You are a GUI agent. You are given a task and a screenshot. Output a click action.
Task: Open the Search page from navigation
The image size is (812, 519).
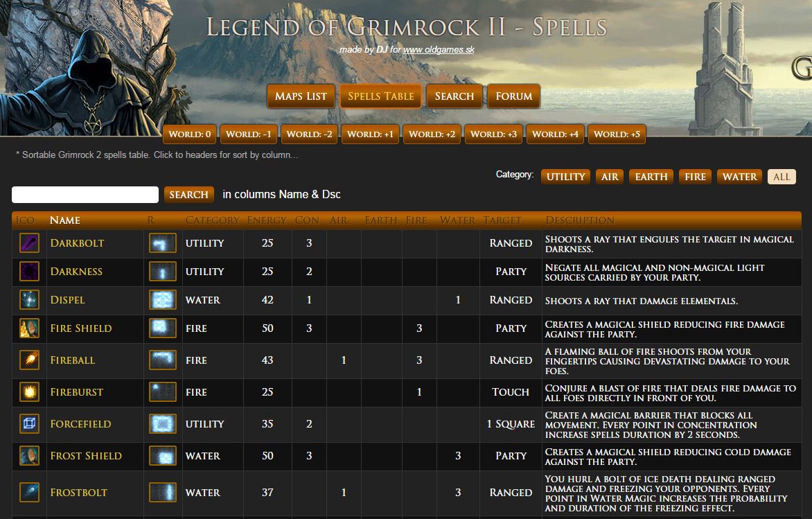[454, 96]
